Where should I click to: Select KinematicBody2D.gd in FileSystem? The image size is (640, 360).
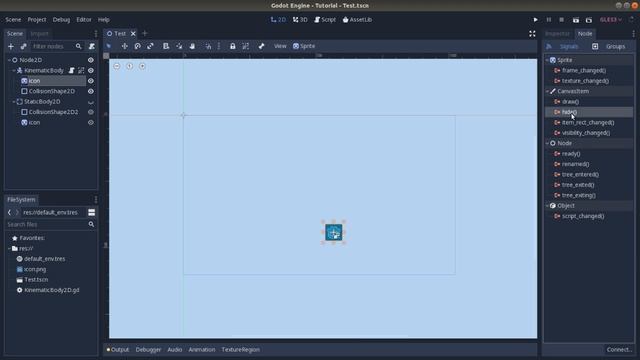(51, 290)
